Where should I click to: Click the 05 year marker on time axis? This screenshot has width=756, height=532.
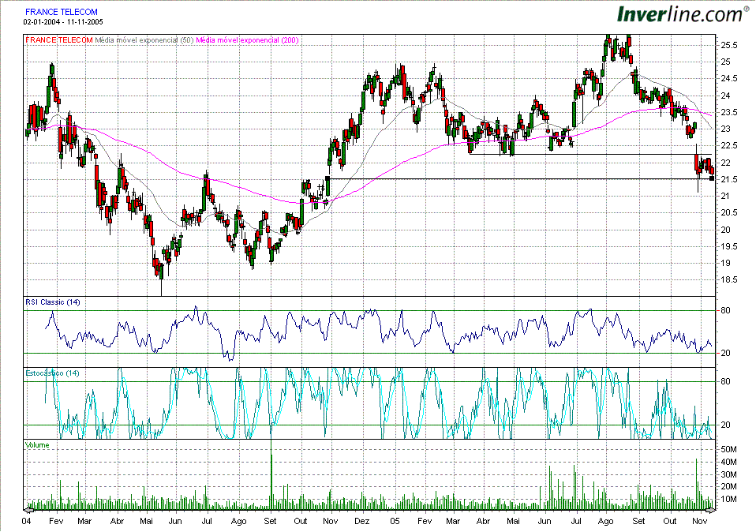(x=393, y=522)
